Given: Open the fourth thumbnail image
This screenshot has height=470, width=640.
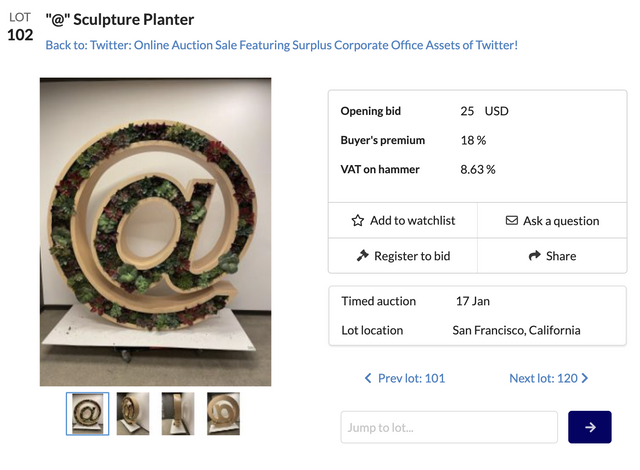Looking at the screenshot, I should click(x=223, y=413).
